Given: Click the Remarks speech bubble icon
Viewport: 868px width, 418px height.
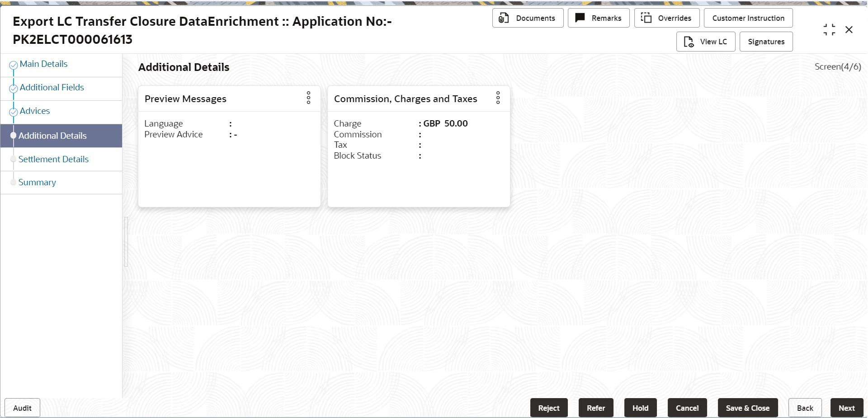Looking at the screenshot, I should point(580,18).
